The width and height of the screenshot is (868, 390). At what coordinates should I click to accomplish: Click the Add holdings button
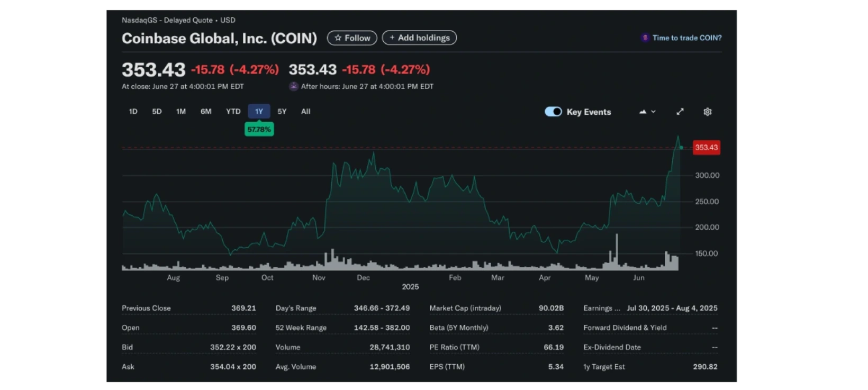419,38
